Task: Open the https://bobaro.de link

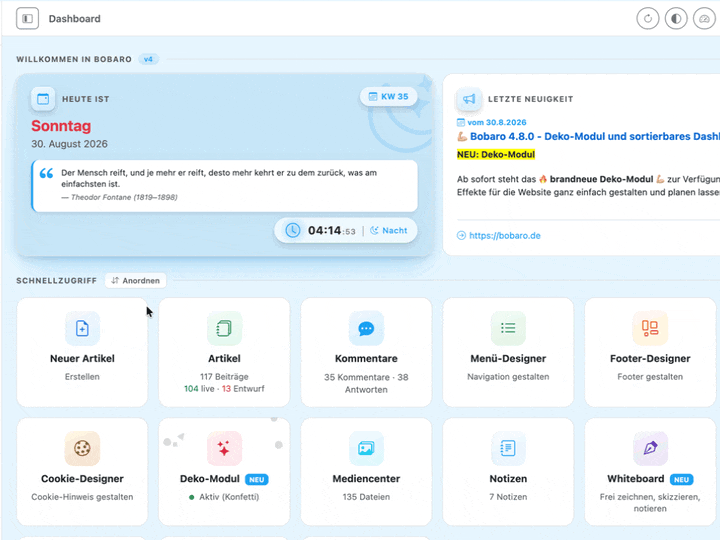Action: pyautogui.click(x=504, y=236)
